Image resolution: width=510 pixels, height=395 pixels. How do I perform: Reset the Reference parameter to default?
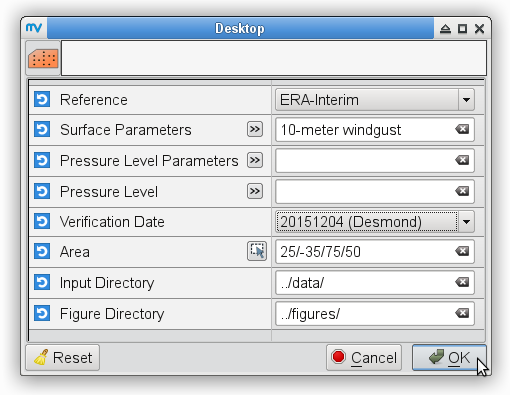point(42,99)
